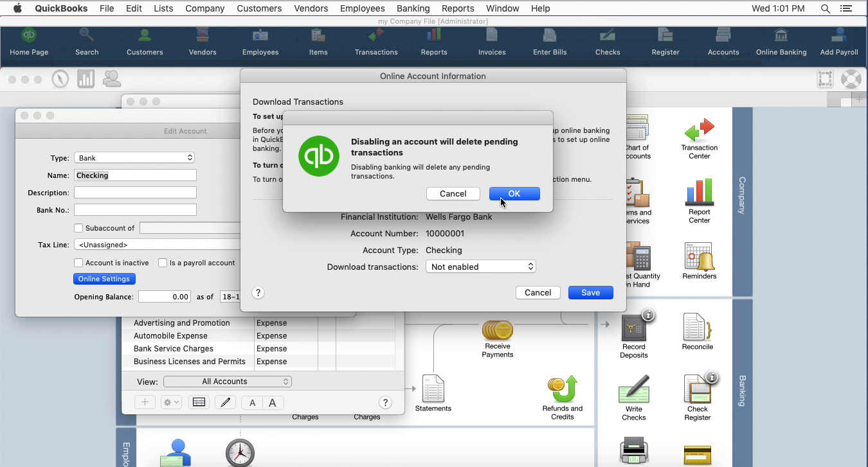868x467 pixels.
Task: Click the Opening Balance field
Action: [x=165, y=297]
